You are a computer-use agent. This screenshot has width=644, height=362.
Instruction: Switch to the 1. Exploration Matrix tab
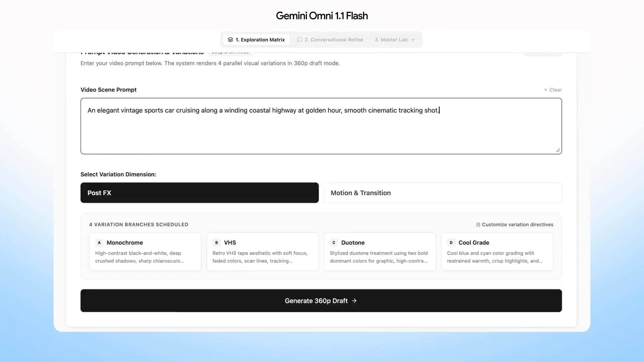coord(256,40)
